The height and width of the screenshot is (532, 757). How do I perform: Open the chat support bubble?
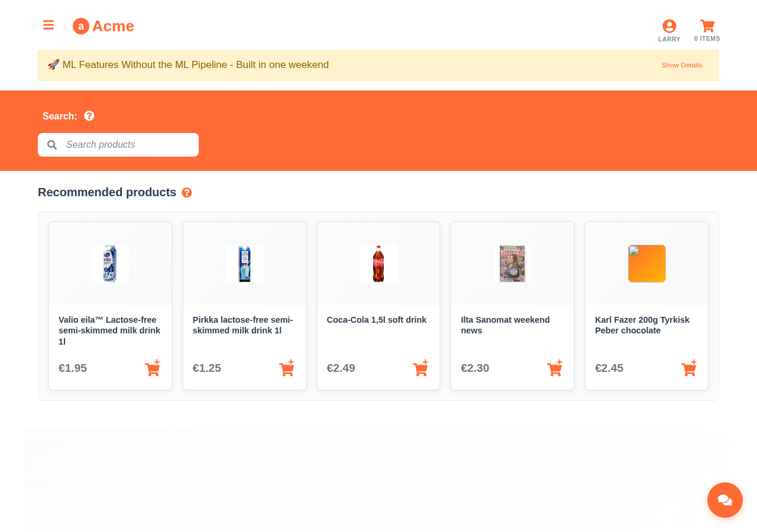[724, 500]
